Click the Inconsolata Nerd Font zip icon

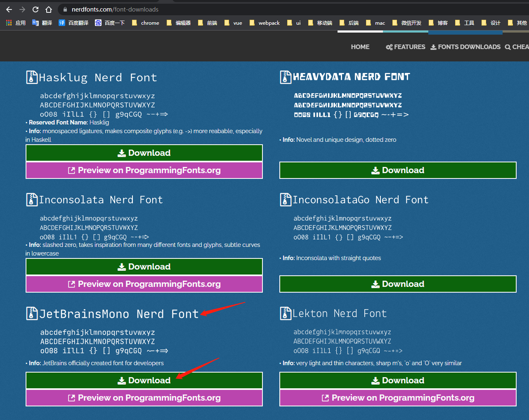coord(32,200)
